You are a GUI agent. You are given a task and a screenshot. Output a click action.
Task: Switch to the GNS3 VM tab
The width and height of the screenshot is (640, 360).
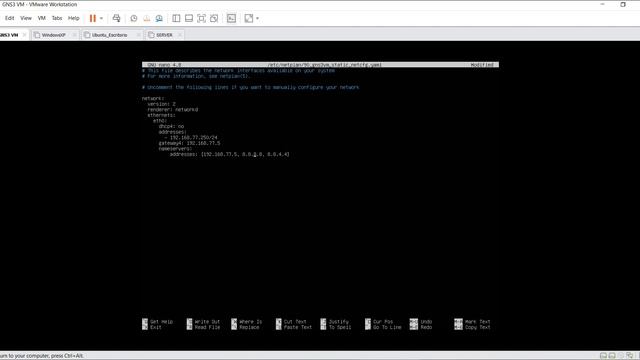click(10, 35)
